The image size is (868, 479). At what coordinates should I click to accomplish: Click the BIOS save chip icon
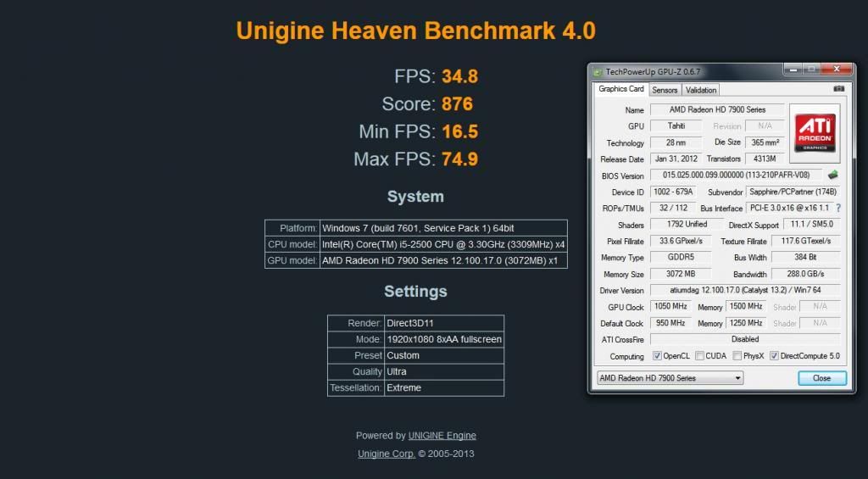click(832, 175)
